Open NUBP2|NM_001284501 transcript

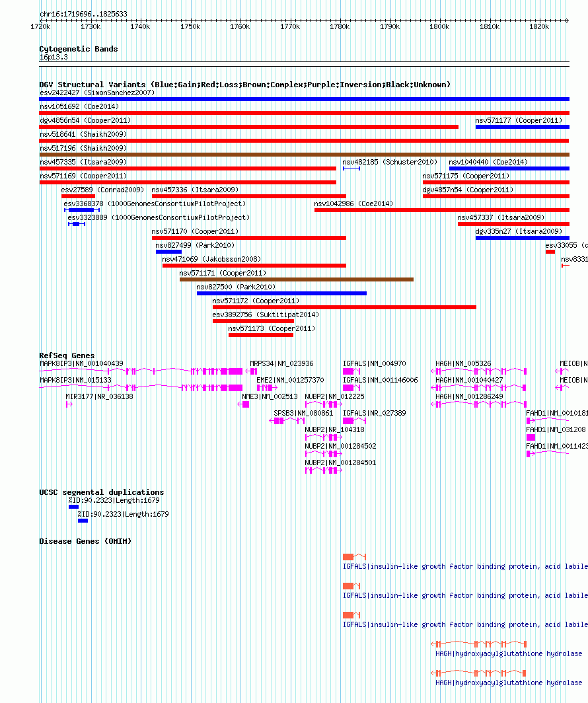tap(324, 470)
